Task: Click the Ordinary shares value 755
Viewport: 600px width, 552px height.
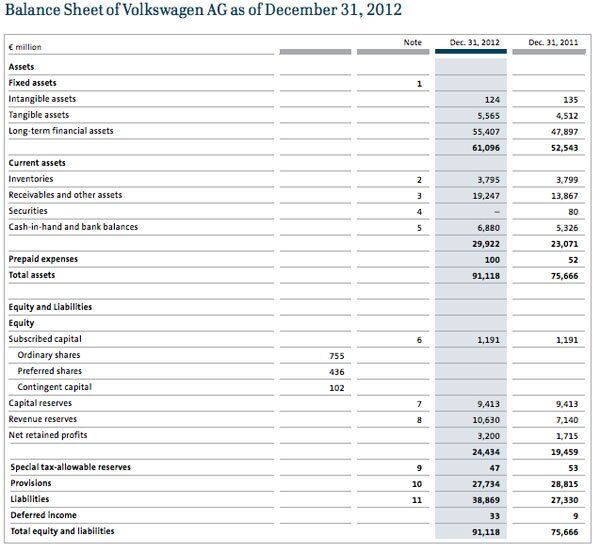Action: [x=337, y=355]
